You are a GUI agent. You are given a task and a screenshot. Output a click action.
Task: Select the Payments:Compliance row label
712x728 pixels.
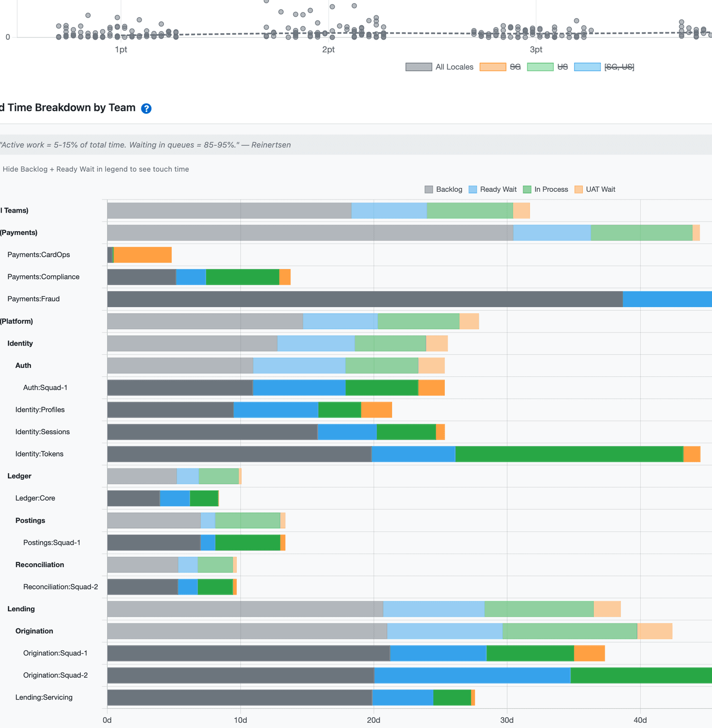pyautogui.click(x=43, y=277)
